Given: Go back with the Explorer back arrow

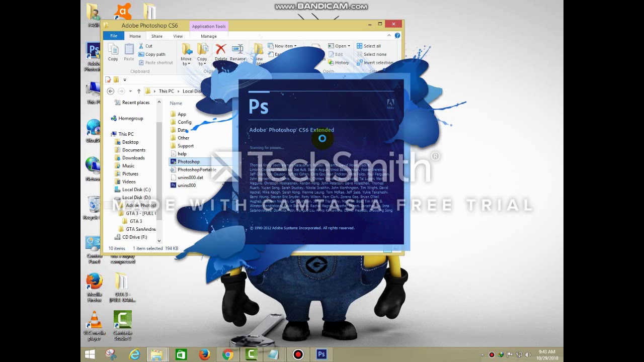Looking at the screenshot, I should [x=111, y=91].
